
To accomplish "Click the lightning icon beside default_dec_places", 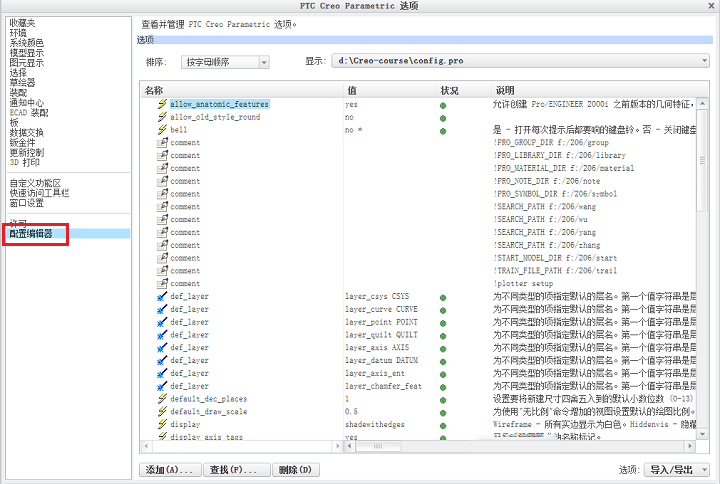I will click(162, 399).
